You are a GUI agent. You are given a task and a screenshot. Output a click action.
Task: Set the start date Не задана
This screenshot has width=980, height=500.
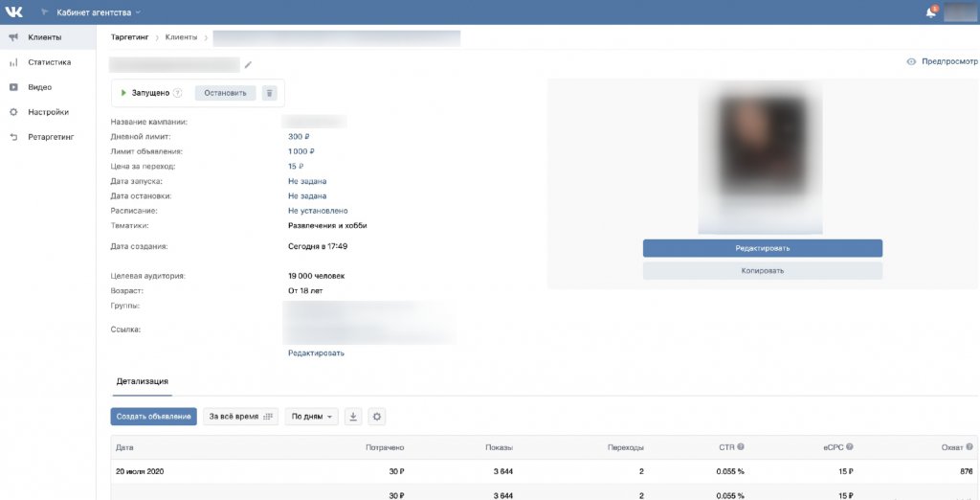(307, 181)
